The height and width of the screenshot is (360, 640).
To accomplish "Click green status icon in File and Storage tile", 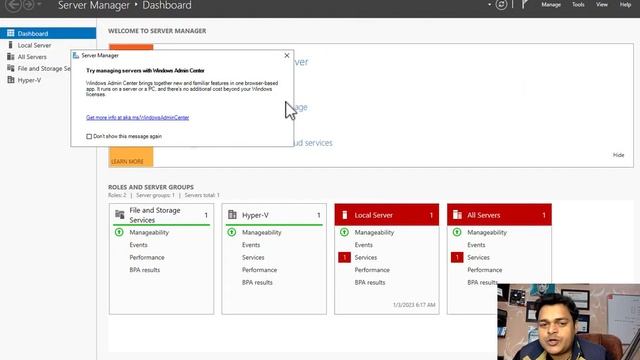I will click(x=119, y=232).
